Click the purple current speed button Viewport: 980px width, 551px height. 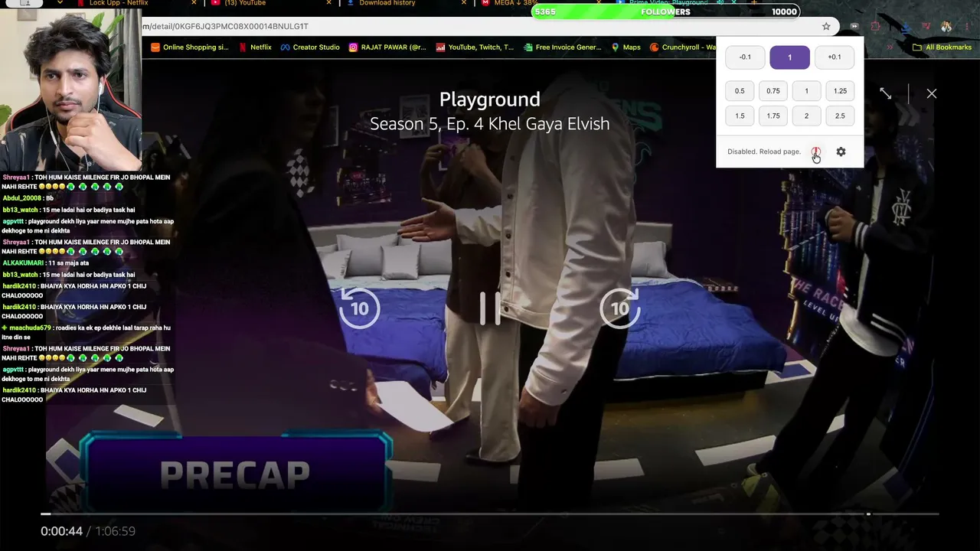[x=789, y=57]
